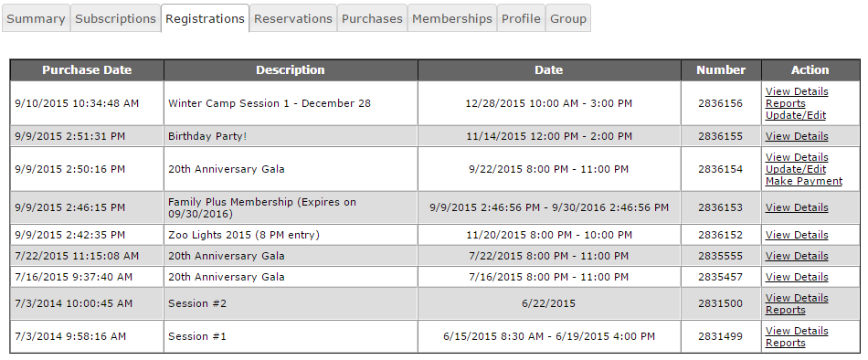Select the Reservations tab
868x360 pixels.
[x=293, y=18]
